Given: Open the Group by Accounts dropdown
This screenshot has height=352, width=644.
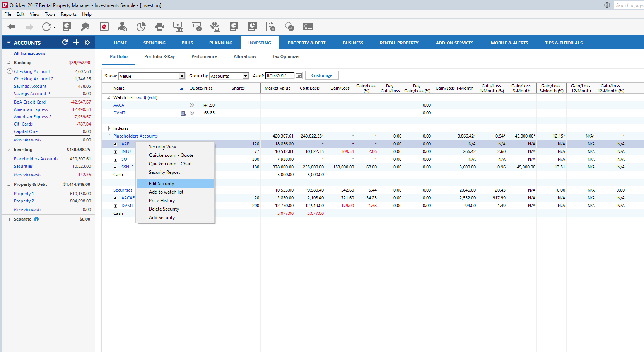Looking at the screenshot, I should [246, 76].
